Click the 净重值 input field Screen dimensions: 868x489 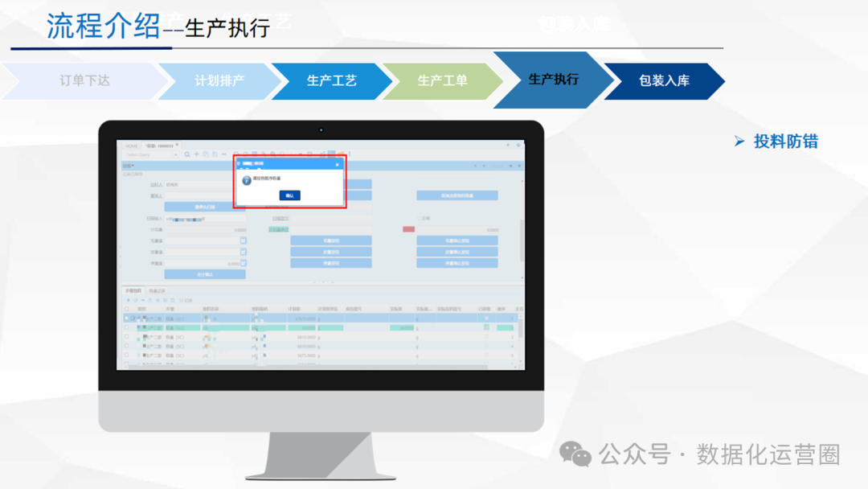(x=202, y=263)
